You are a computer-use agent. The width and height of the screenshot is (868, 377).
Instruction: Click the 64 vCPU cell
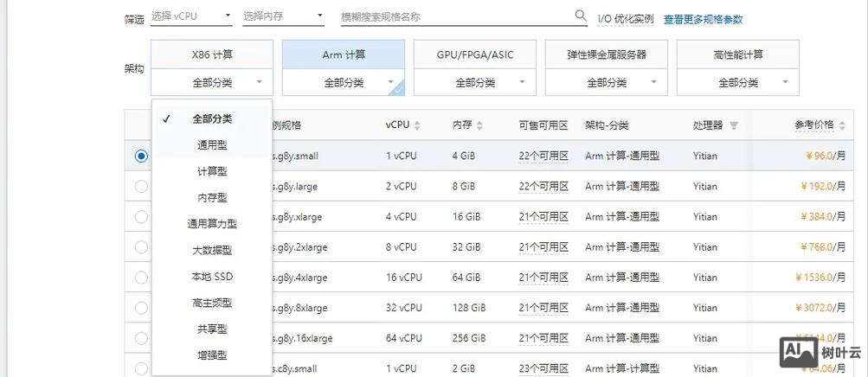(404, 338)
